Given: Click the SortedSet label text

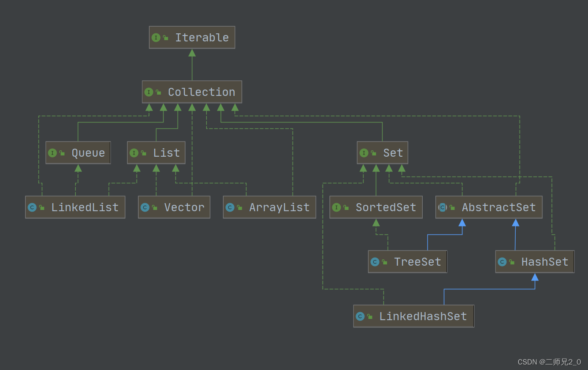Looking at the screenshot, I should coord(386,207).
